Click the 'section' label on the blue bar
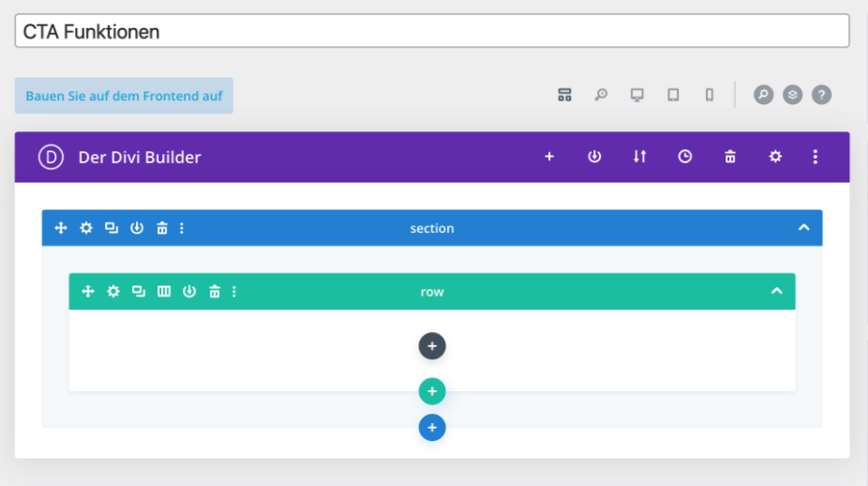The width and height of the screenshot is (868, 486). pyautogui.click(x=432, y=228)
